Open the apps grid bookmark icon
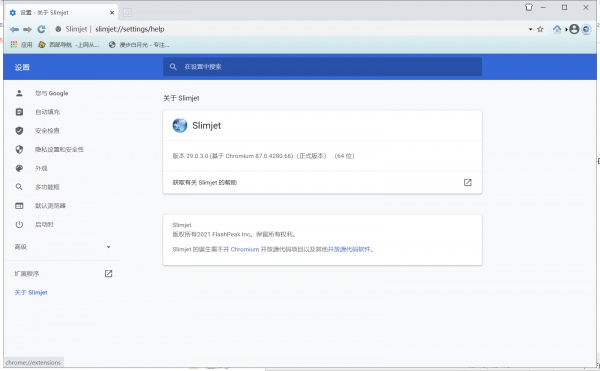The image size is (600, 371). point(14,45)
